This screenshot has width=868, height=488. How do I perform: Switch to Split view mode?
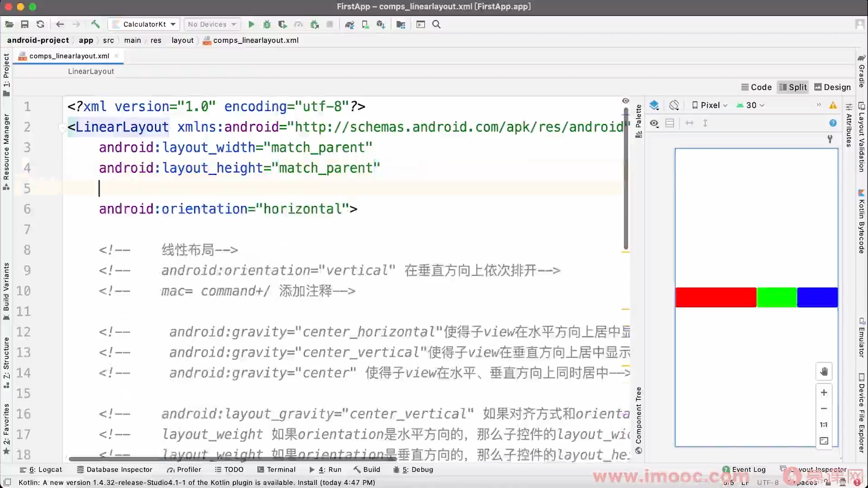[x=793, y=87]
